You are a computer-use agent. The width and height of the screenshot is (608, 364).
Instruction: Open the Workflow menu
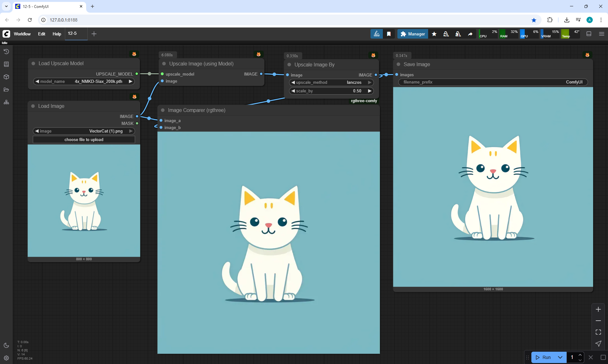22,34
